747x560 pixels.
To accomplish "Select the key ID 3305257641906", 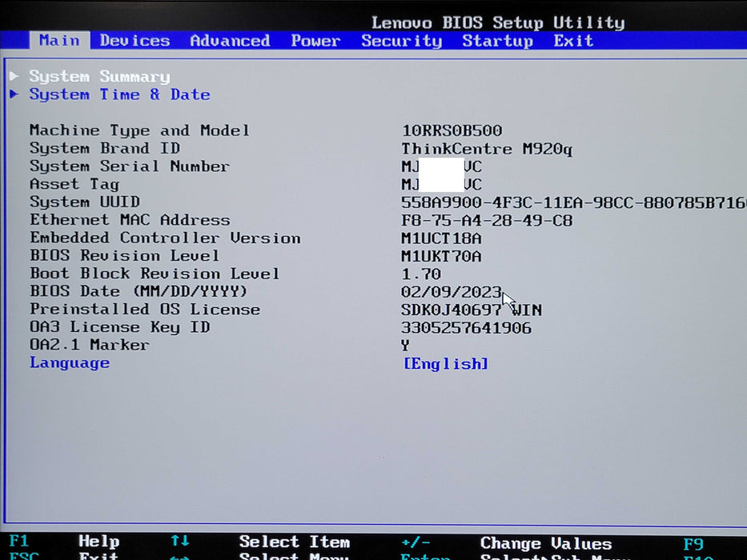I will (x=467, y=328).
